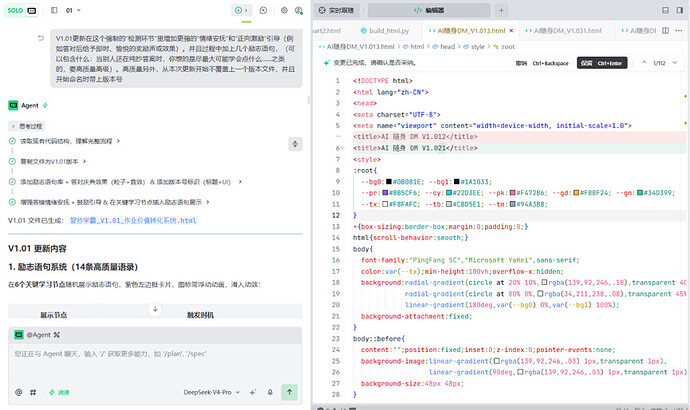Click the # context icon in chat input
Image resolution: width=690 pixels, height=410 pixels.
pos(33,392)
